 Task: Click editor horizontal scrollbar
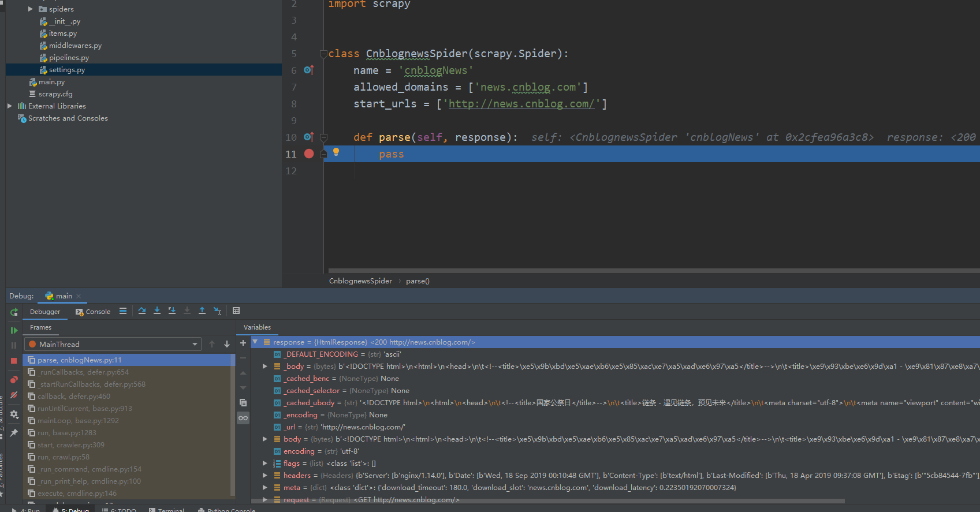point(654,270)
